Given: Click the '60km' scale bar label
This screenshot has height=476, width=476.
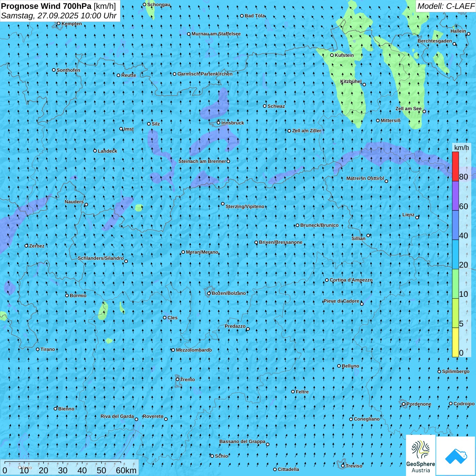Looking at the screenshot, I should click(x=126, y=470).
